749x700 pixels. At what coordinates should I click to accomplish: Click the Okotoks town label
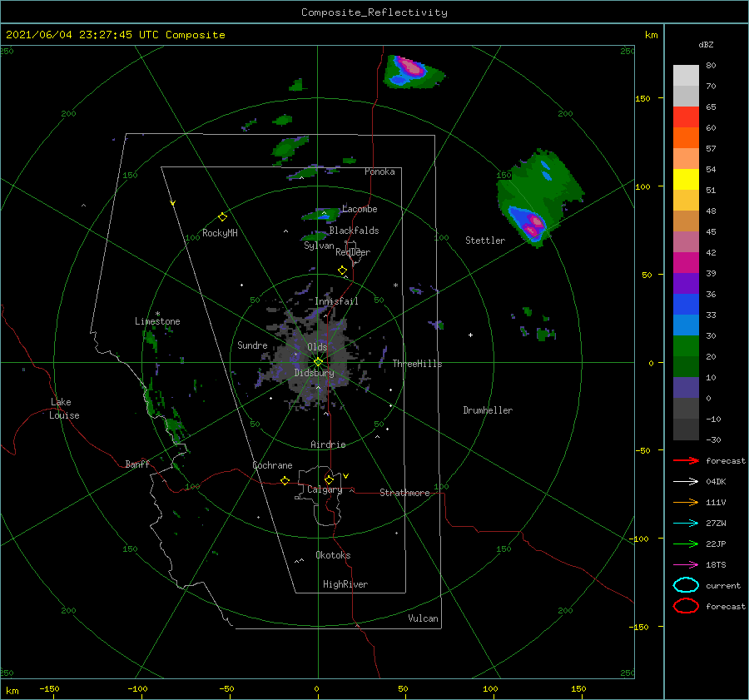(333, 555)
